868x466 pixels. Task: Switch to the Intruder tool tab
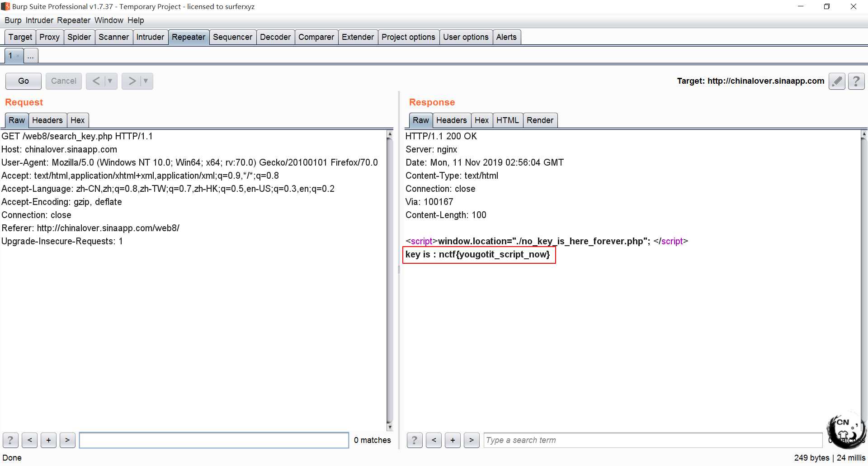[150, 37]
